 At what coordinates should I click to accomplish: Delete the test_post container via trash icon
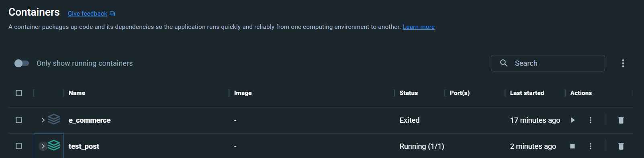[x=621, y=146]
